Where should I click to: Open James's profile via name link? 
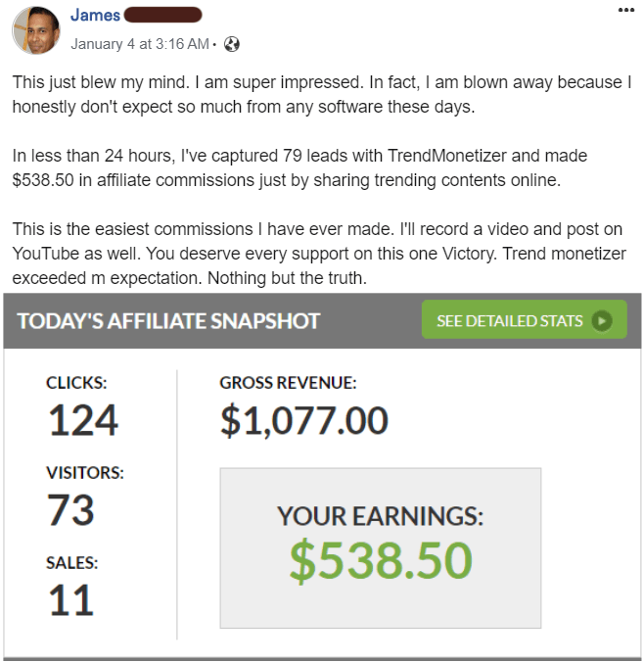click(95, 15)
